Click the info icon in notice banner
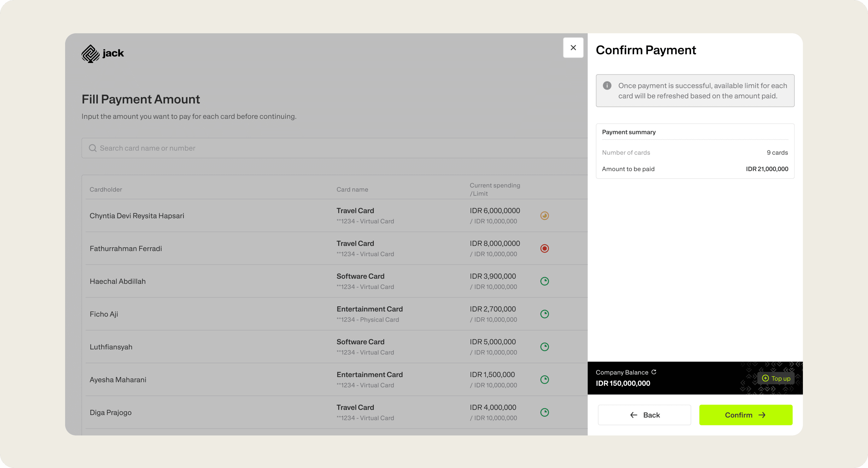This screenshot has width=868, height=468. point(607,86)
